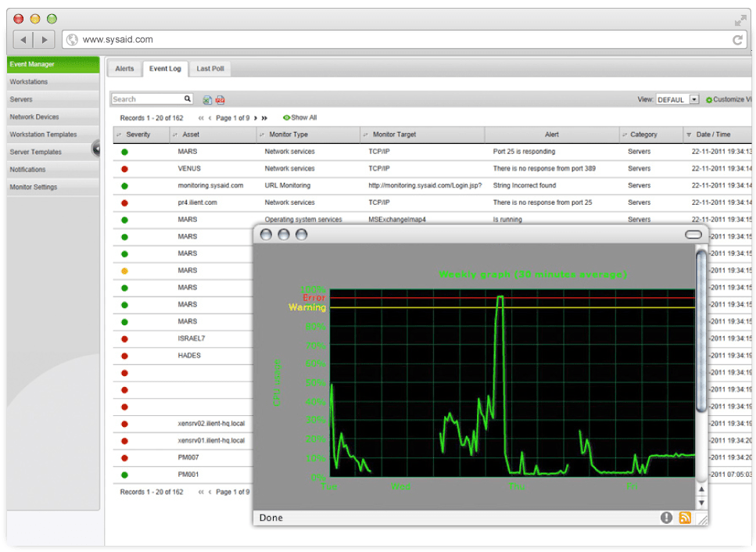Click the Show All link

[300, 117]
